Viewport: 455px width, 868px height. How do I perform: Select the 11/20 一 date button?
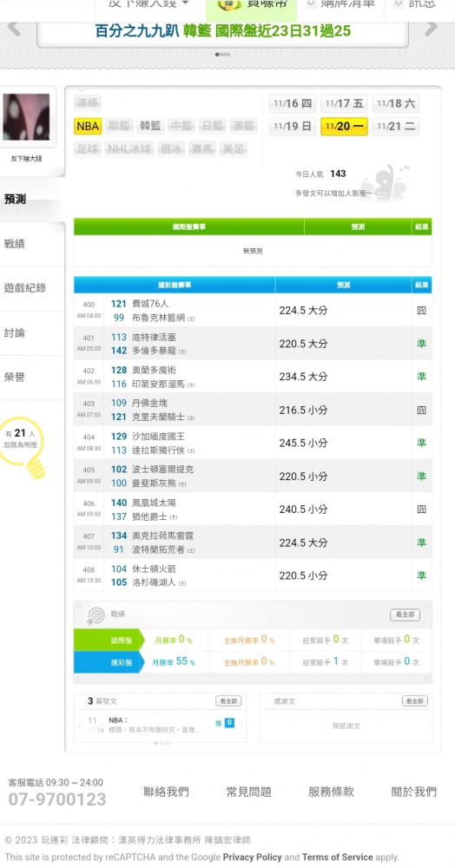[x=344, y=126]
